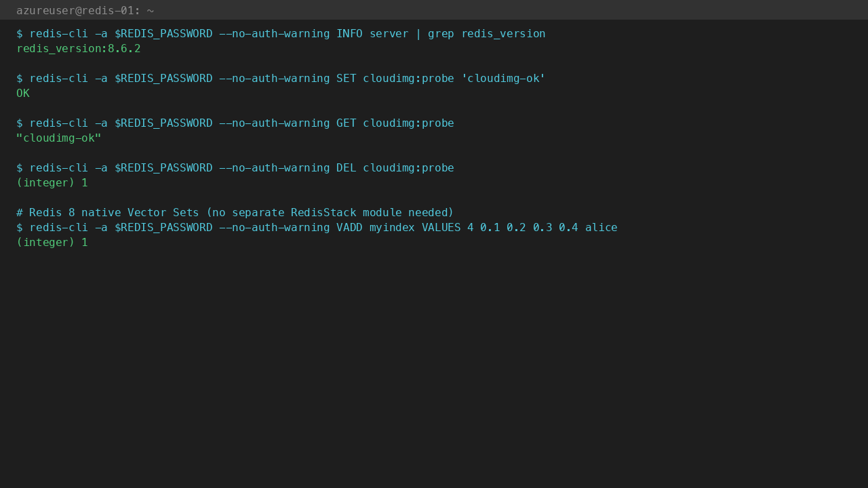Select the "cloudimg-ok" output string
This screenshot has width=868, height=488.
tap(59, 138)
